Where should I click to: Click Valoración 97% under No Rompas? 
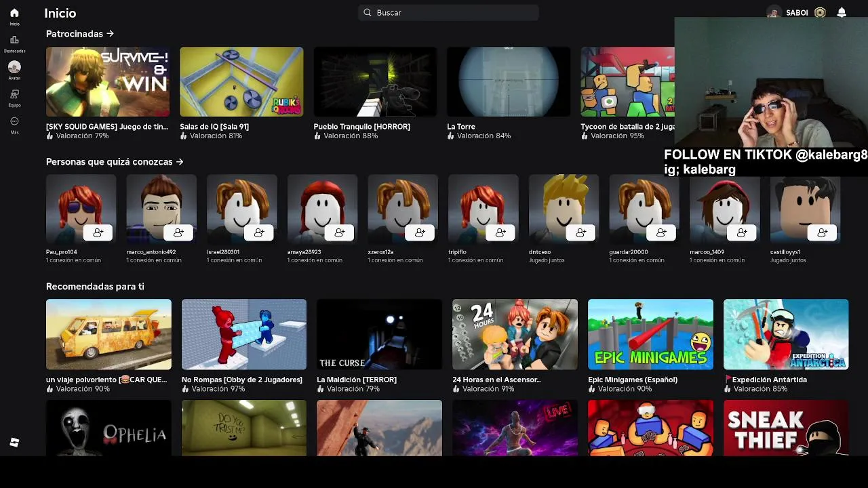(x=218, y=389)
